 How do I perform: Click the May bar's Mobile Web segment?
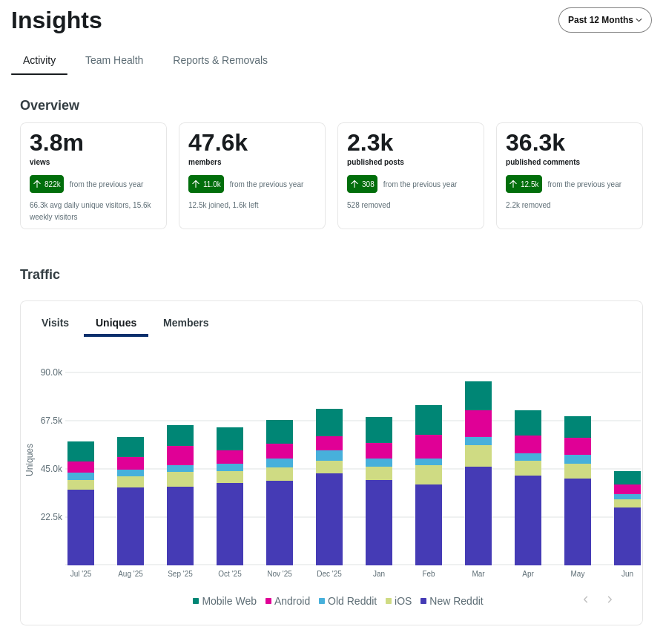tap(578, 427)
